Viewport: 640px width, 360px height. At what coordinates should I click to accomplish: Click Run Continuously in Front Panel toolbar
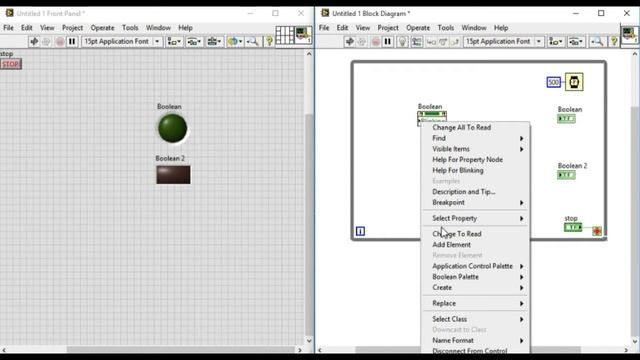click(46, 42)
